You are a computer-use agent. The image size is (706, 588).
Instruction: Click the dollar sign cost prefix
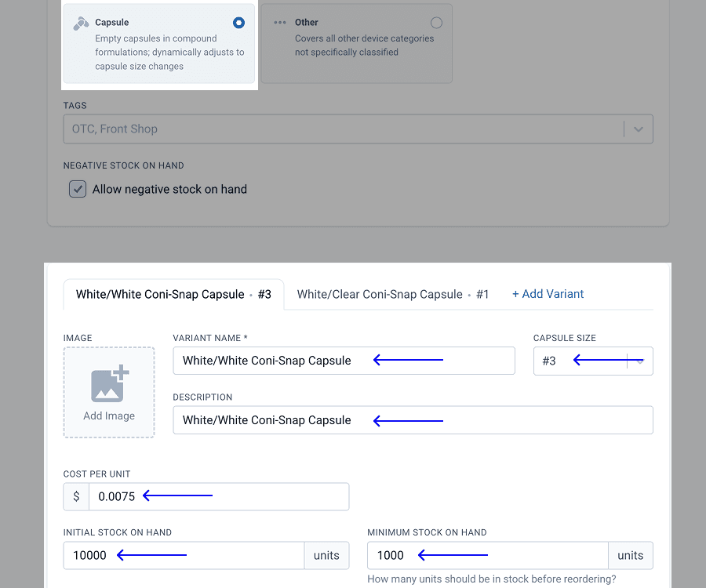77,497
